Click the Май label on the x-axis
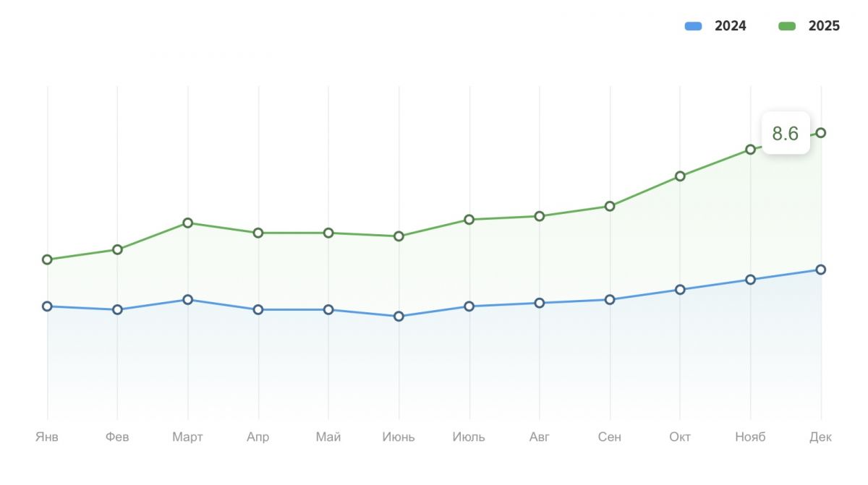868x485 pixels. pyautogui.click(x=328, y=437)
